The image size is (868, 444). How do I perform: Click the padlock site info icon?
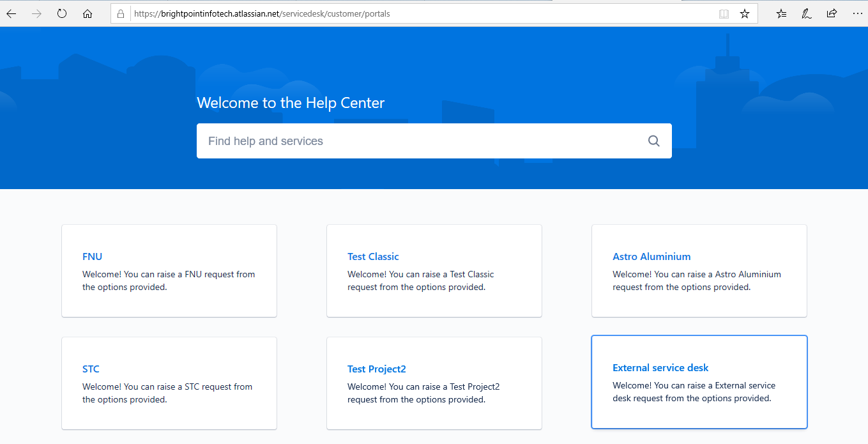(121, 13)
